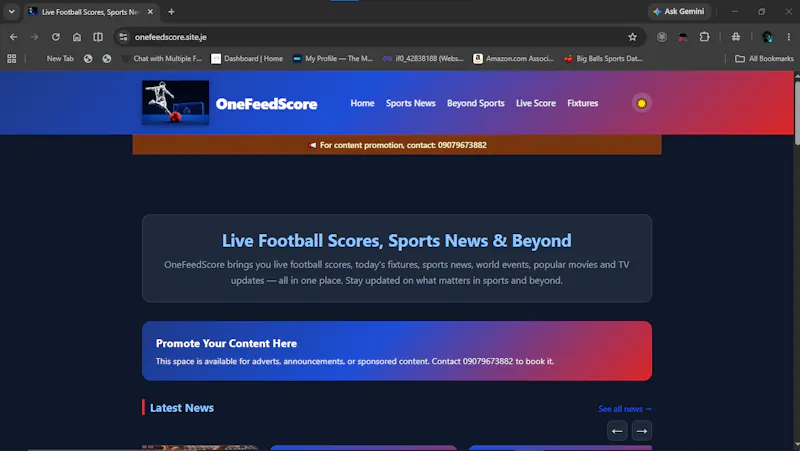The width and height of the screenshot is (800, 451).
Task: Open the Big Balls Sports Dat... bookmark
Action: [603, 59]
